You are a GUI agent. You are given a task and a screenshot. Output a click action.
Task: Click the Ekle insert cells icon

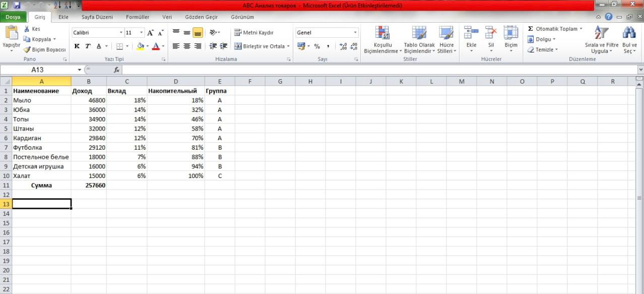(471, 33)
